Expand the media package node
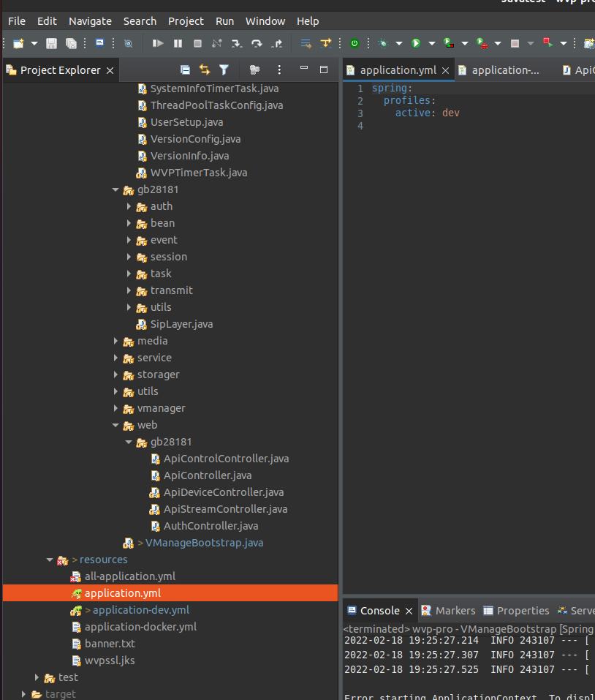 click(116, 341)
